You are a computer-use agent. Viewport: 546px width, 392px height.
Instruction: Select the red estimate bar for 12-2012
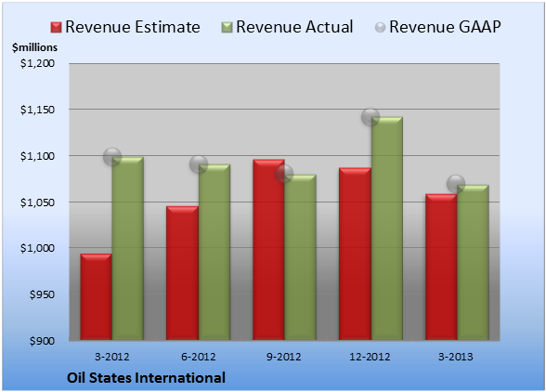click(x=355, y=254)
